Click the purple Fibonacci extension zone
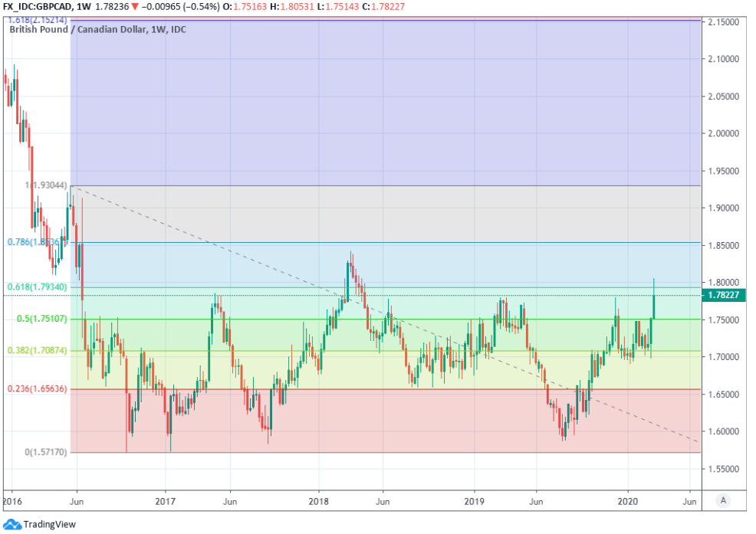This screenshot has width=756, height=534. click(383, 100)
